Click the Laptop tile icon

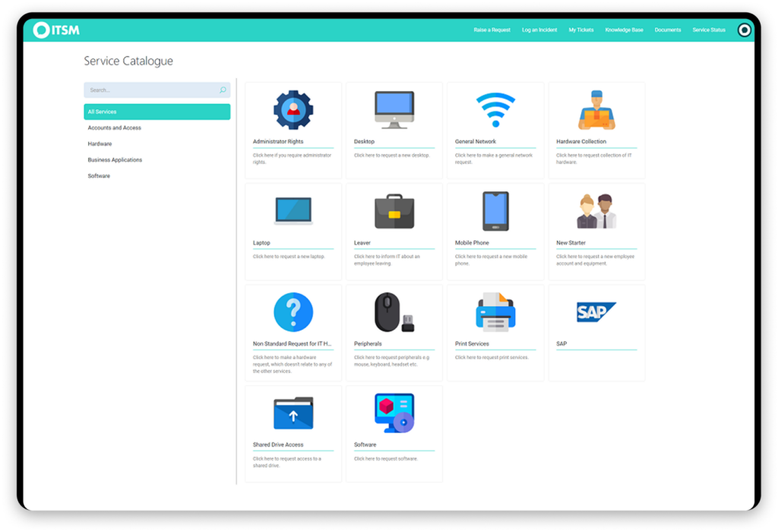293,209
